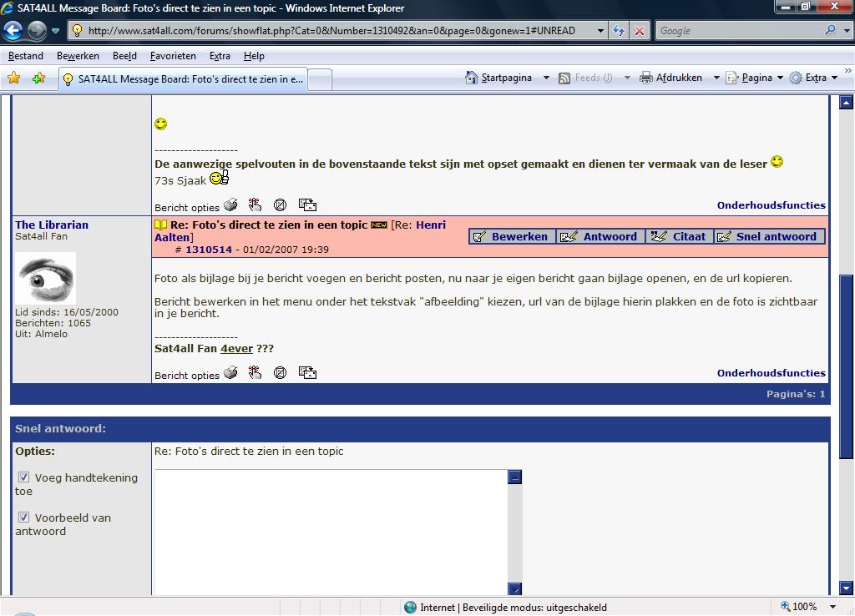Click the Afdrukken printer icon
The width and height of the screenshot is (855, 616).
[646, 78]
